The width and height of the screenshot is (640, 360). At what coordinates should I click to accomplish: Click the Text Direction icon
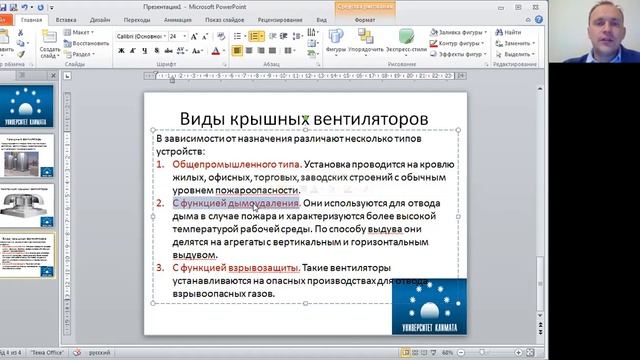(312, 32)
